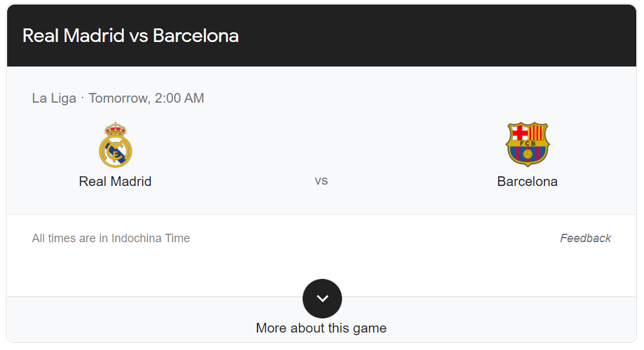The image size is (644, 350).
Task: Click the FC Barcelona club crest
Action: 528,145
